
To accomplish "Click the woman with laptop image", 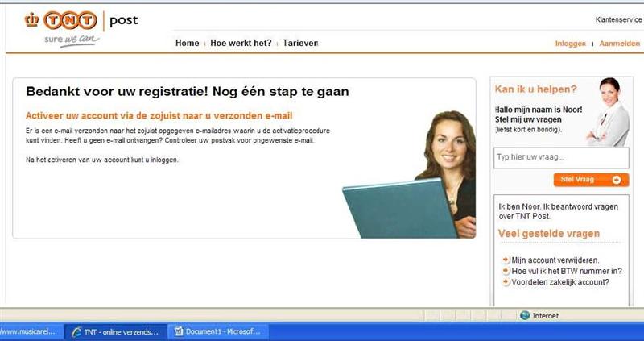I will pyautogui.click(x=410, y=174).
